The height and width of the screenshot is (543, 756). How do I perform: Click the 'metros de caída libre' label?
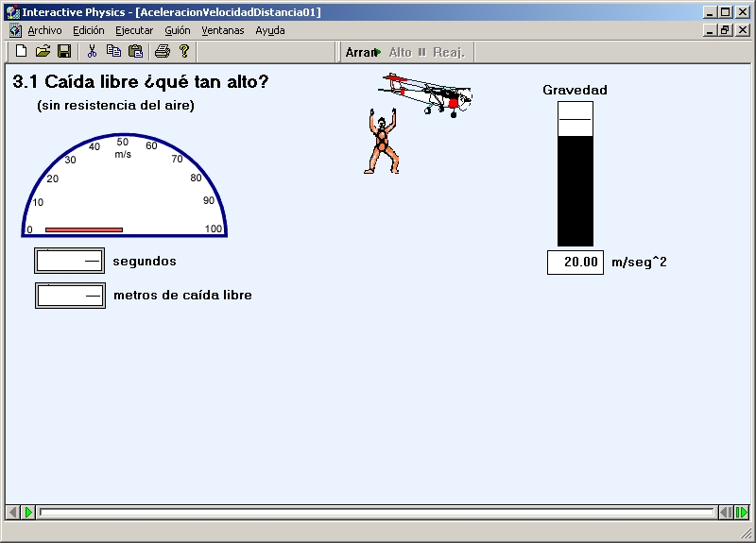click(182, 295)
